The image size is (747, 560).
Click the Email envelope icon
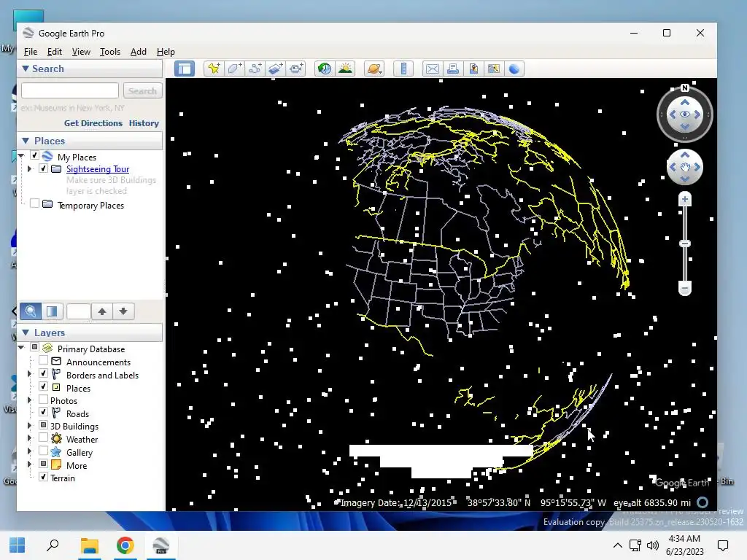click(432, 69)
